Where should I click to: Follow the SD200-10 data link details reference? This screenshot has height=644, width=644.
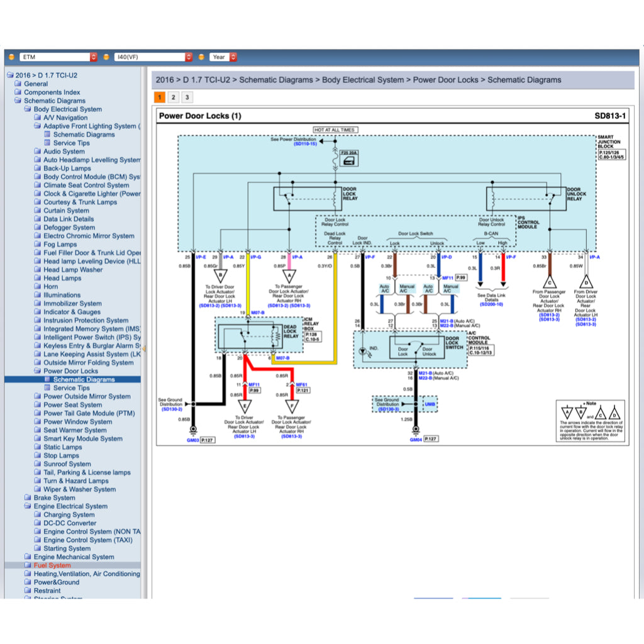[x=491, y=304]
